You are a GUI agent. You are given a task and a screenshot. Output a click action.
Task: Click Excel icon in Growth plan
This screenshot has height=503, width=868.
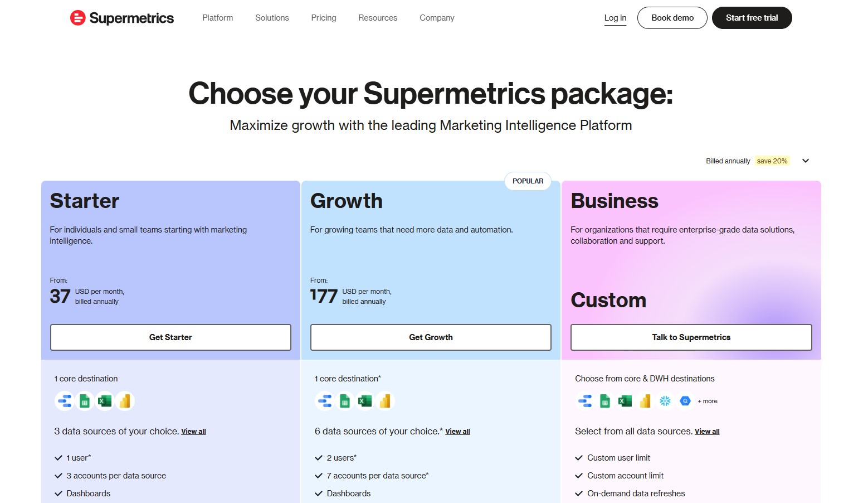365,401
